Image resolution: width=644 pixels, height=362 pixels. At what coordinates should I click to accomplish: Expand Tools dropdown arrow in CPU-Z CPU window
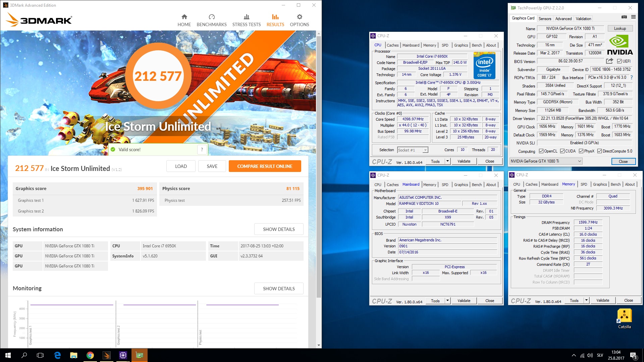pos(447,161)
